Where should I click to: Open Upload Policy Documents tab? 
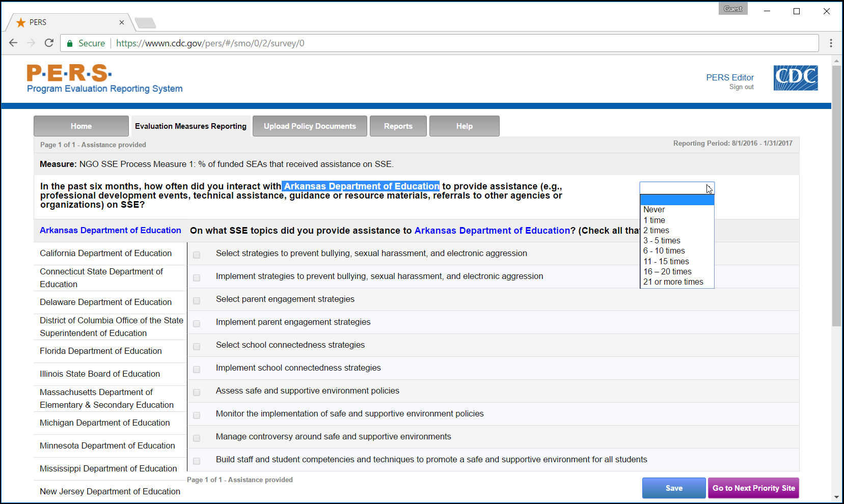pos(310,126)
